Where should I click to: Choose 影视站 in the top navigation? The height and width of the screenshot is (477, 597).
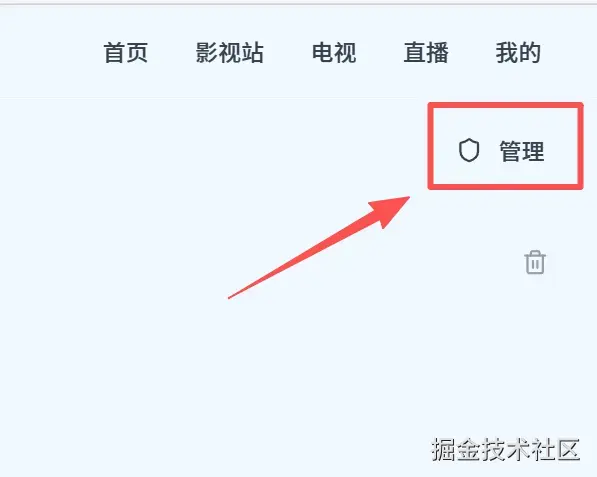pyautogui.click(x=230, y=53)
